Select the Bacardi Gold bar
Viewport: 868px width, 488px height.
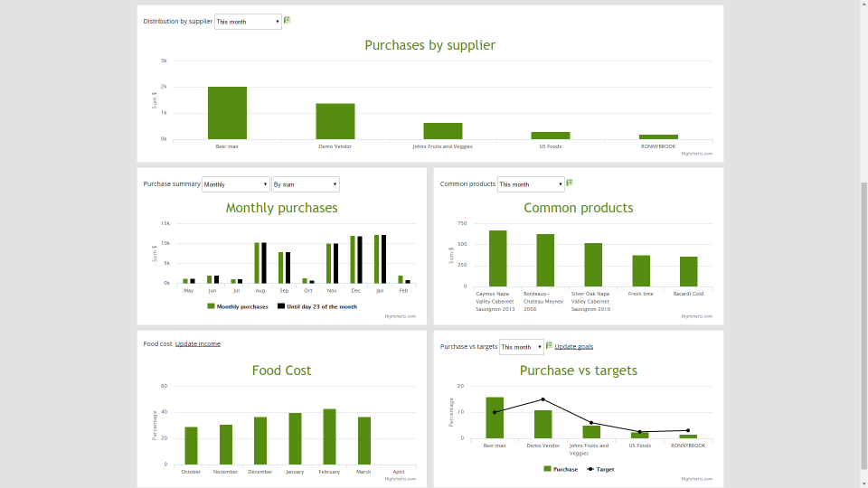pos(689,272)
